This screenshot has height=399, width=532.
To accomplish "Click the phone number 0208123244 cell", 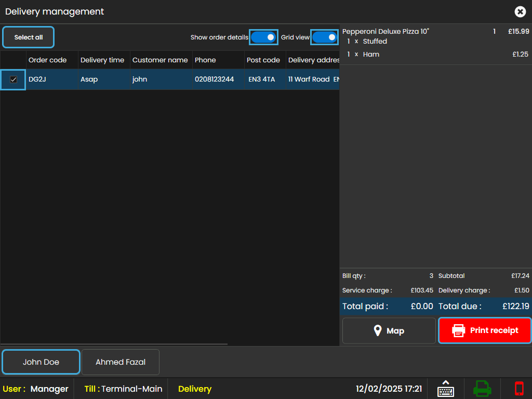I will click(214, 79).
